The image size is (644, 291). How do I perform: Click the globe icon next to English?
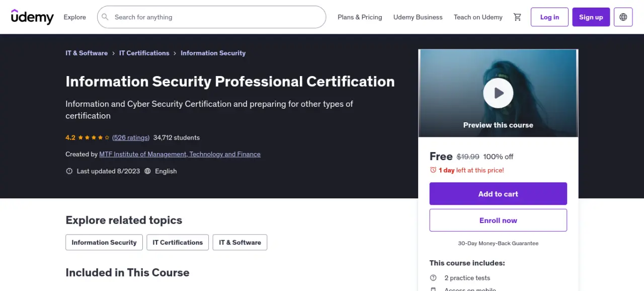pyautogui.click(x=147, y=171)
